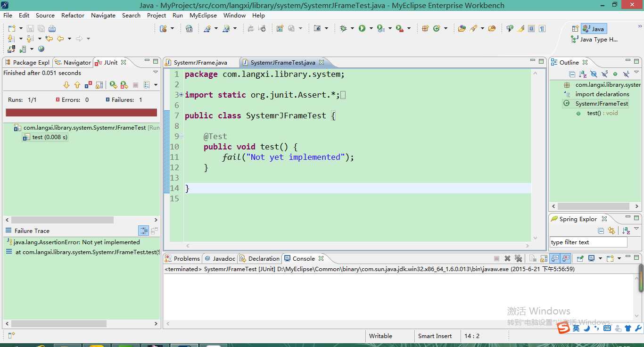Click Last Edit Location arrow icon

49,39
